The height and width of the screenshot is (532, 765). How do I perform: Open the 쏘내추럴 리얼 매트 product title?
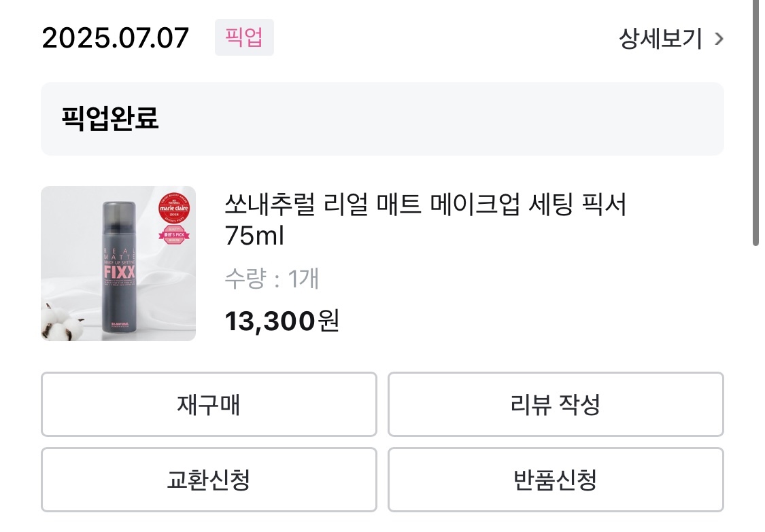425,205
